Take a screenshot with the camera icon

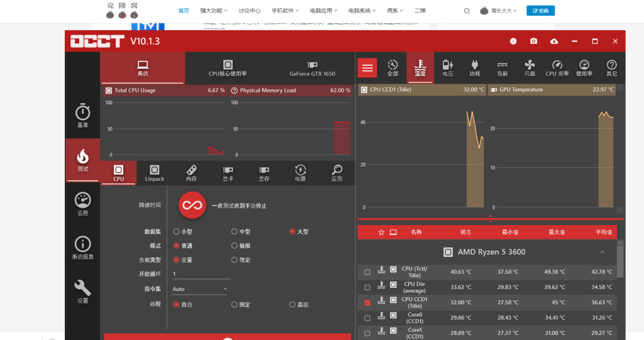[533, 41]
